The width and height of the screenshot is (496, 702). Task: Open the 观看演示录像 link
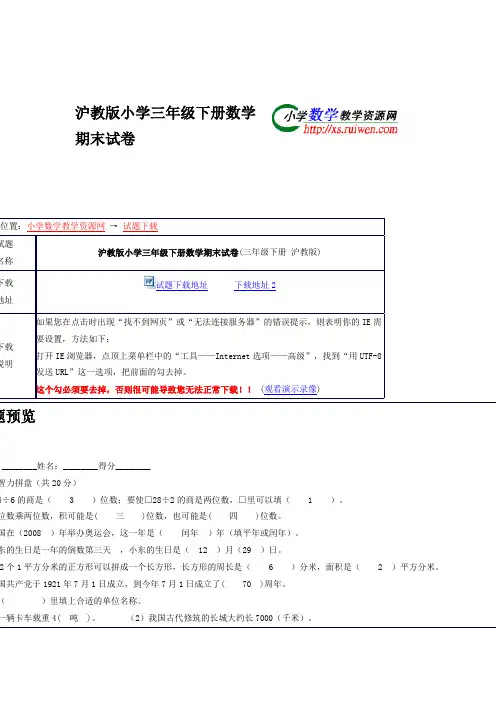[291, 389]
